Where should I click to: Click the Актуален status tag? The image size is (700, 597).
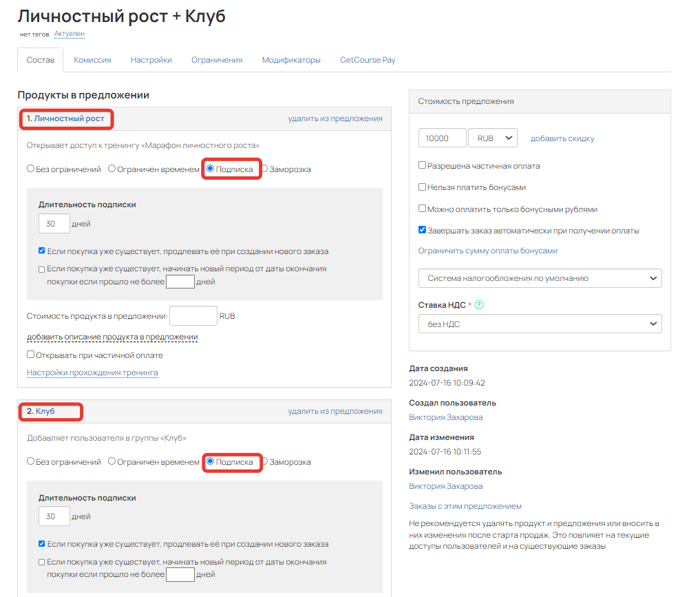(70, 34)
